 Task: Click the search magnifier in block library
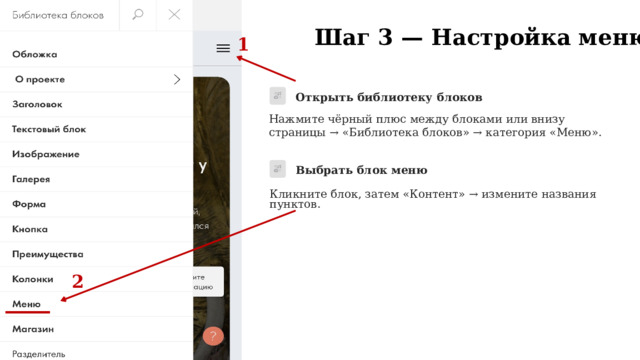point(138,15)
